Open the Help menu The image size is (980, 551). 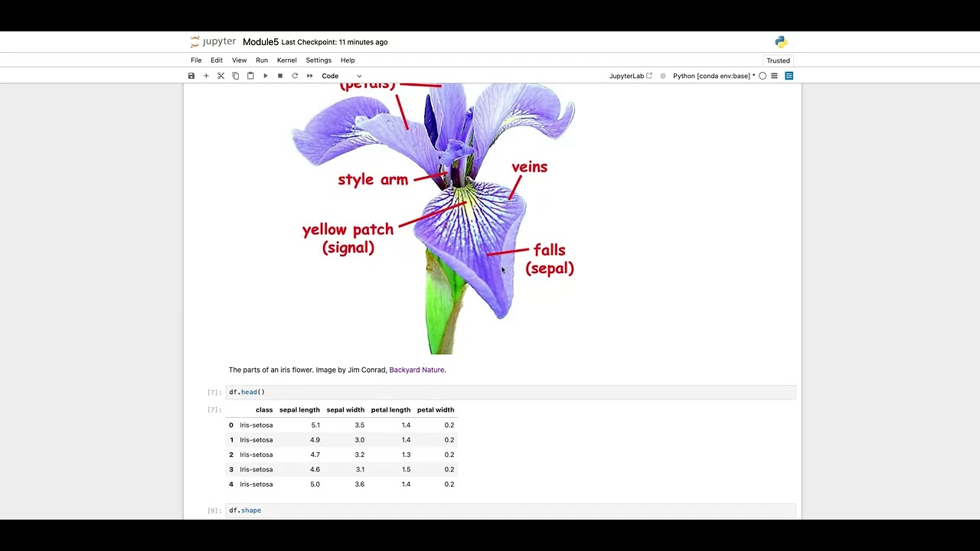[x=348, y=60]
